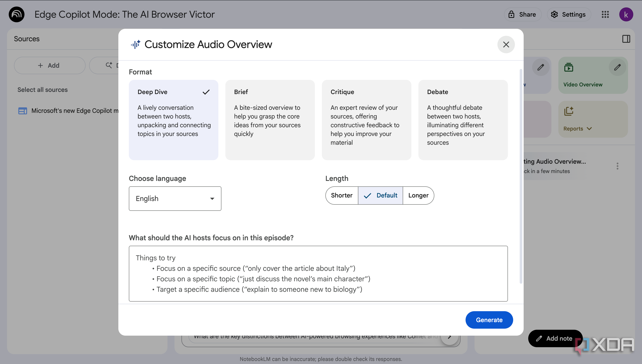The image size is (642, 364).
Task: Click the purple account avatar icon
Action: tap(626, 14)
